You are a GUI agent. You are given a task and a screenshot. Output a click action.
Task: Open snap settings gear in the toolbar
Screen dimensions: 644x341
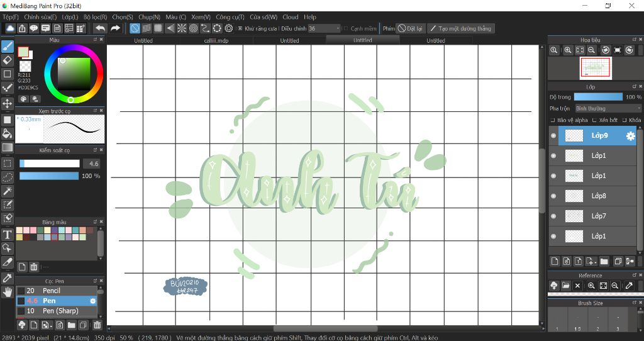coord(229,28)
